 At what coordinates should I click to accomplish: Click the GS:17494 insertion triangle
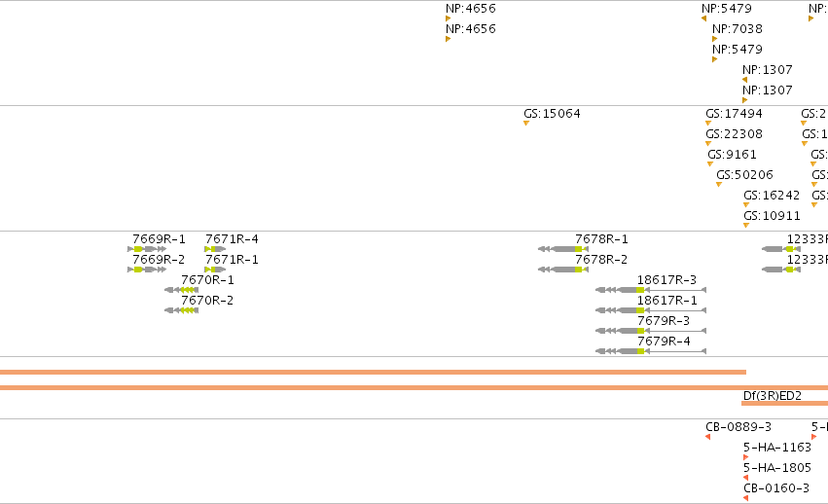(x=708, y=124)
